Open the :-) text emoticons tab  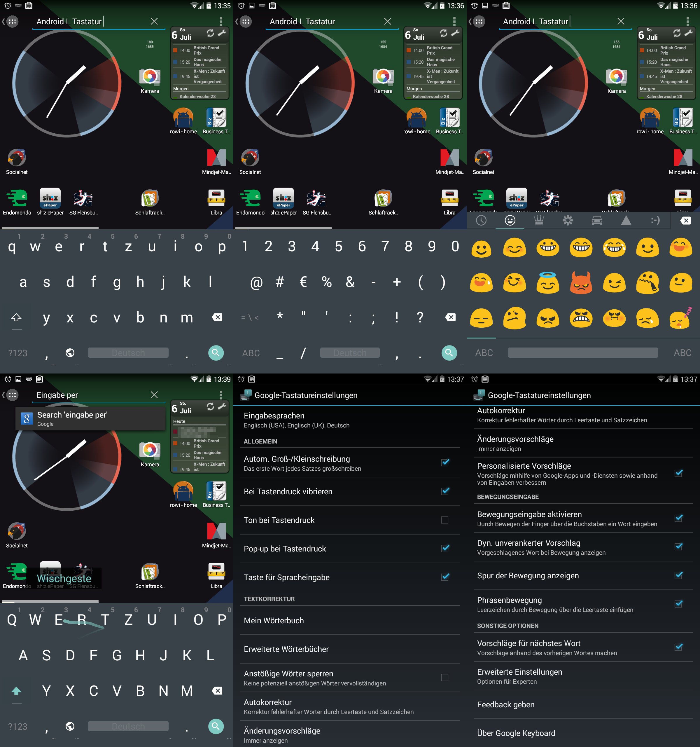(x=655, y=221)
